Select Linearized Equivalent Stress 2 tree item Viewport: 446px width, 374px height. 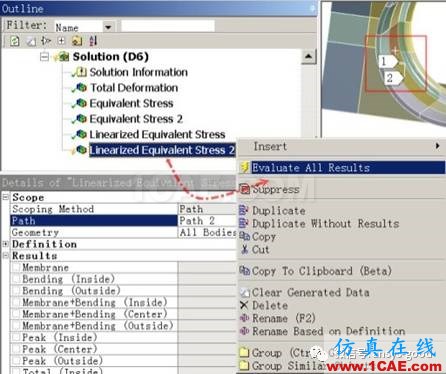[x=162, y=150]
